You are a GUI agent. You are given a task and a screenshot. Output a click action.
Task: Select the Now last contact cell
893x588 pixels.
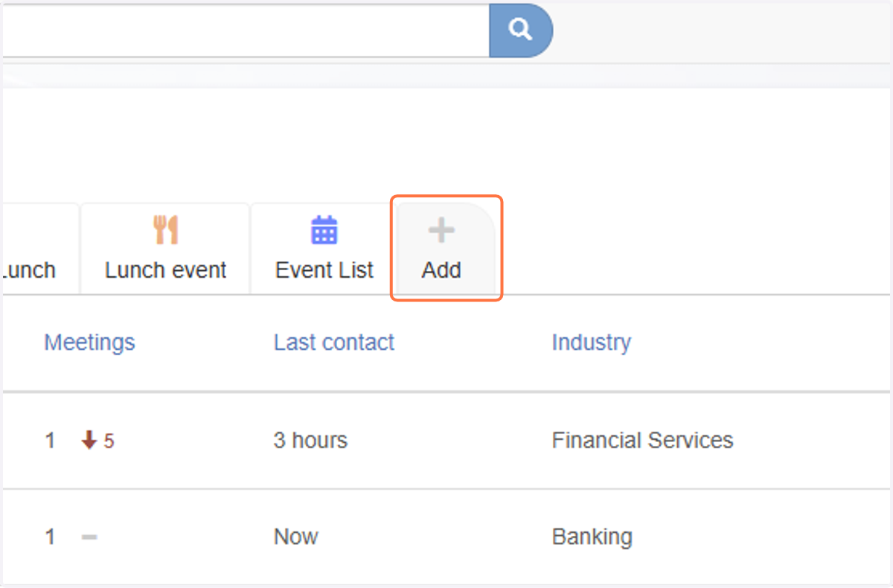tap(295, 537)
